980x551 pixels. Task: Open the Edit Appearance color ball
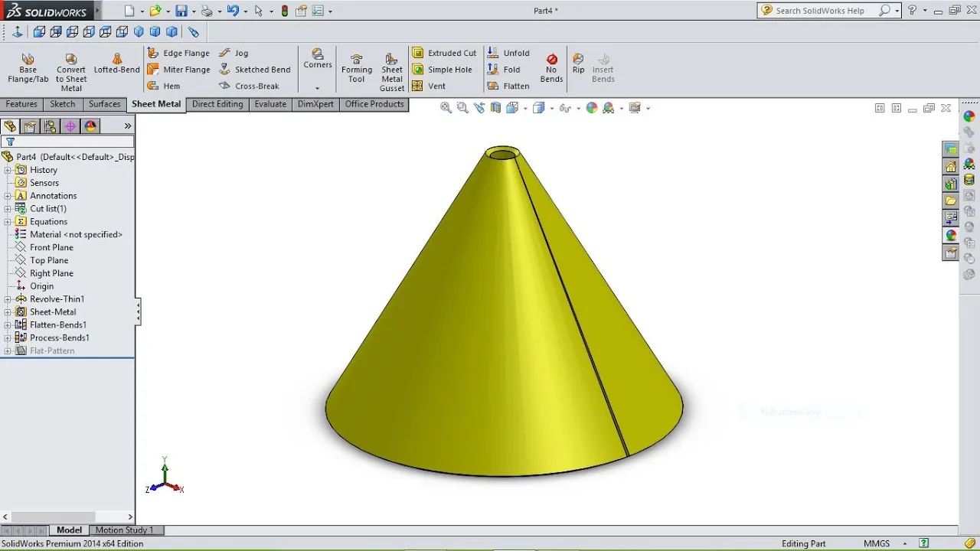(592, 108)
